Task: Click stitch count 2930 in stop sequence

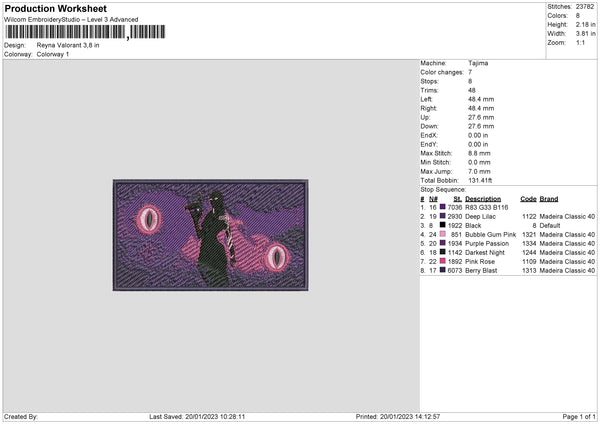Action: coord(455,217)
